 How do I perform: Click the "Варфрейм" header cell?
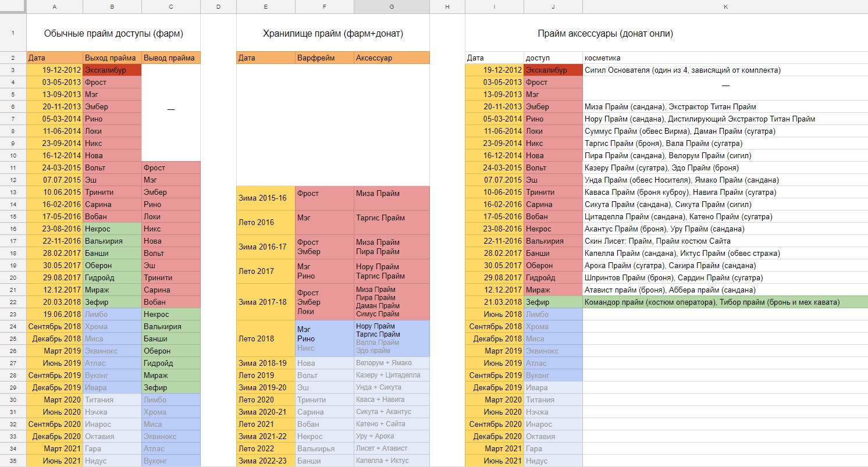[x=325, y=58]
